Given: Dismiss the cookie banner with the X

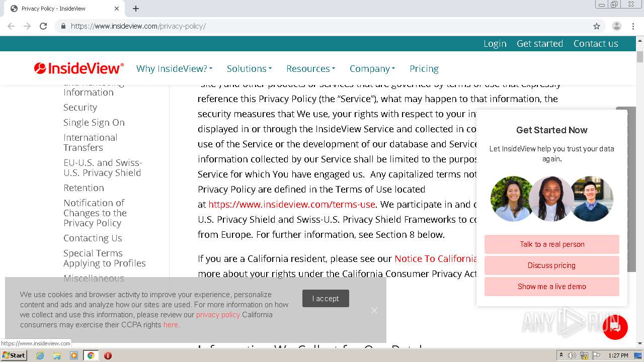Looking at the screenshot, I should coord(374,310).
